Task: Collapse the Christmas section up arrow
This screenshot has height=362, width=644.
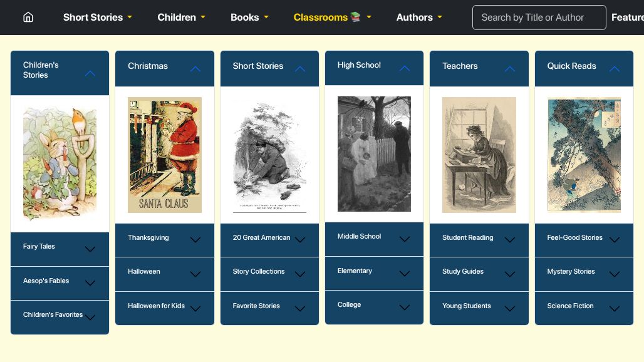Action: pos(195,69)
